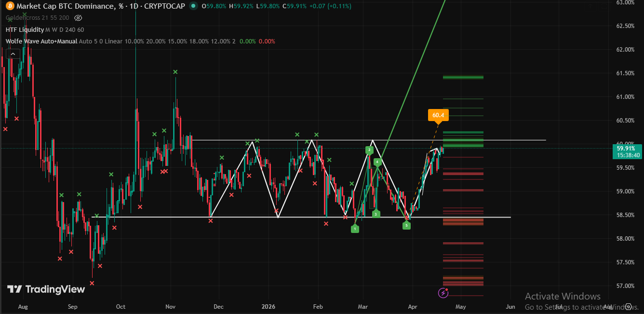Viewport: 644px width, 314px height.
Task: Select the Wolfe Wave Auto+Manual indicator title
Action: click(41, 41)
